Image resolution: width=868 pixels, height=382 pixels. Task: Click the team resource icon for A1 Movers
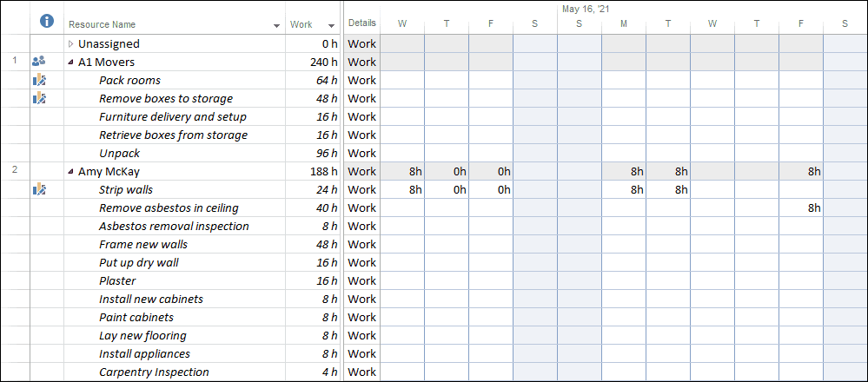(x=39, y=62)
